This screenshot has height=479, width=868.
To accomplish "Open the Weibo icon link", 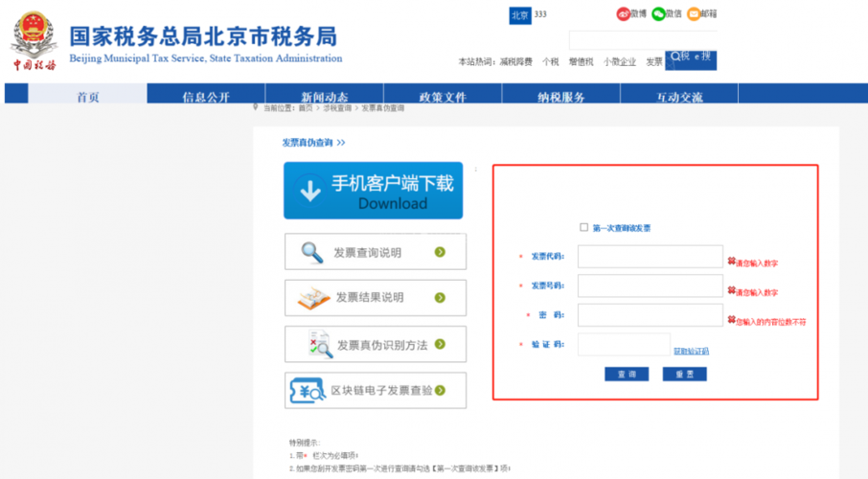I will click(x=624, y=13).
